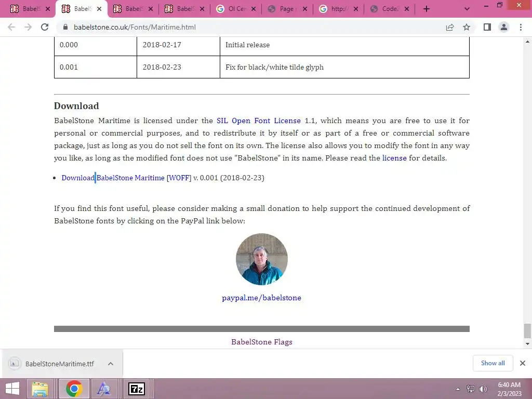Close the third BabelStone tab

click(x=151, y=9)
